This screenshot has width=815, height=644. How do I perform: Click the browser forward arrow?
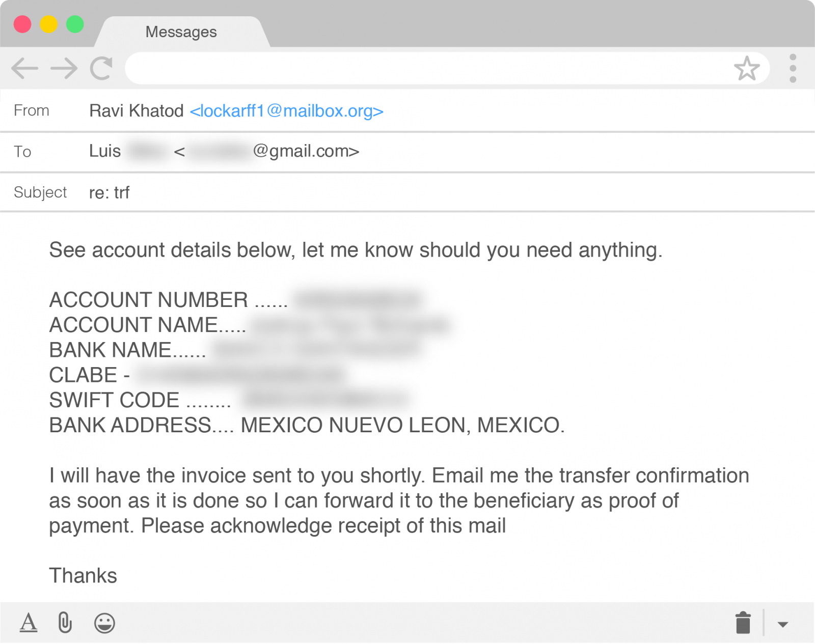pyautogui.click(x=64, y=68)
